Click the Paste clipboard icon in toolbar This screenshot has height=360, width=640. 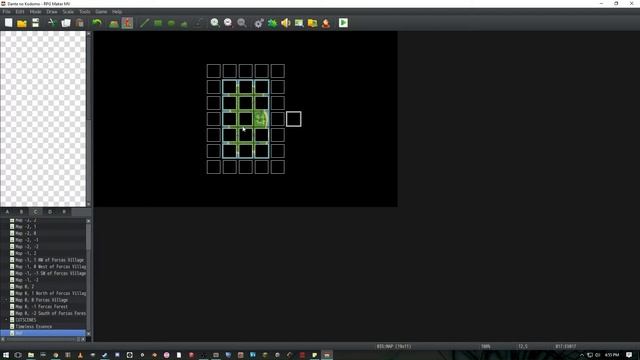click(80, 23)
